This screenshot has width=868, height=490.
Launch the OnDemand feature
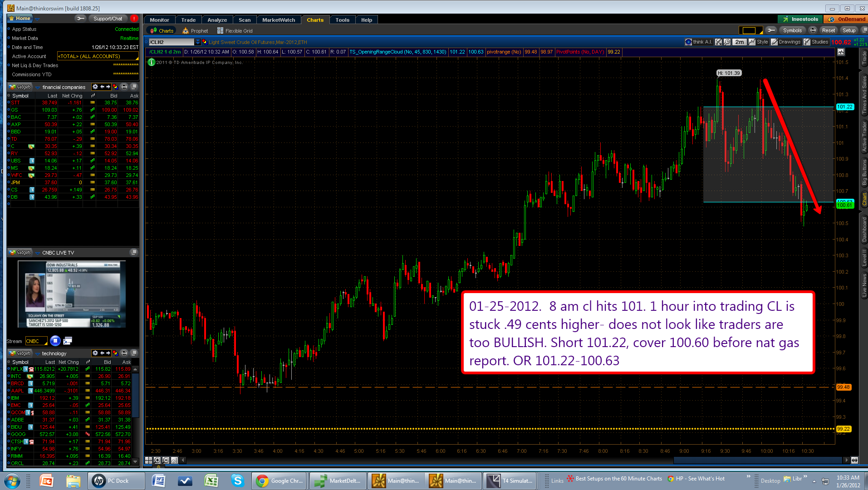[847, 19]
